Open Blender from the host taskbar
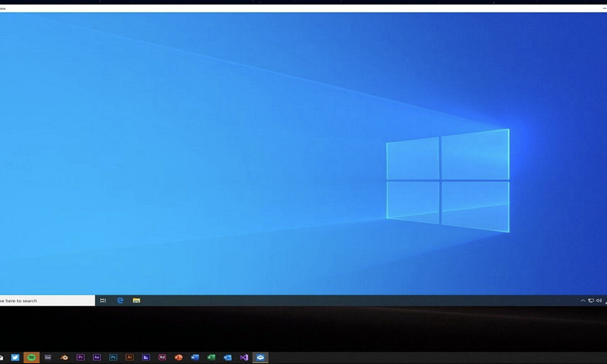The width and height of the screenshot is (607, 364). [x=64, y=357]
